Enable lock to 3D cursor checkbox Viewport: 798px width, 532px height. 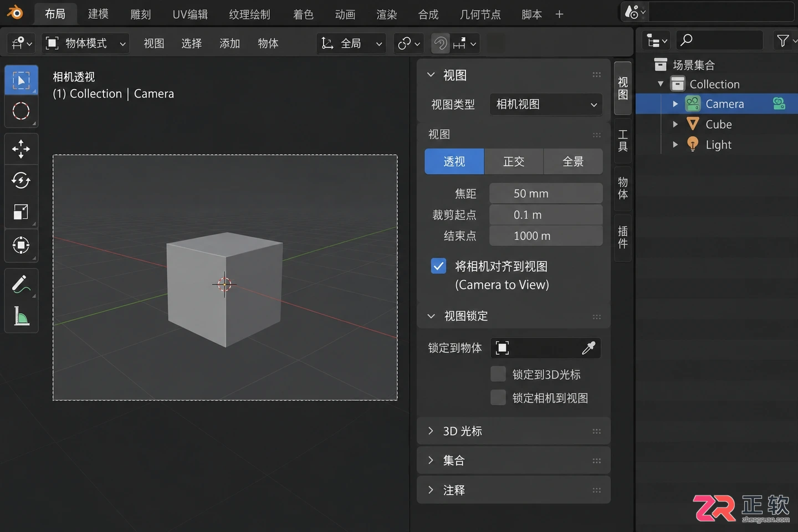point(498,374)
